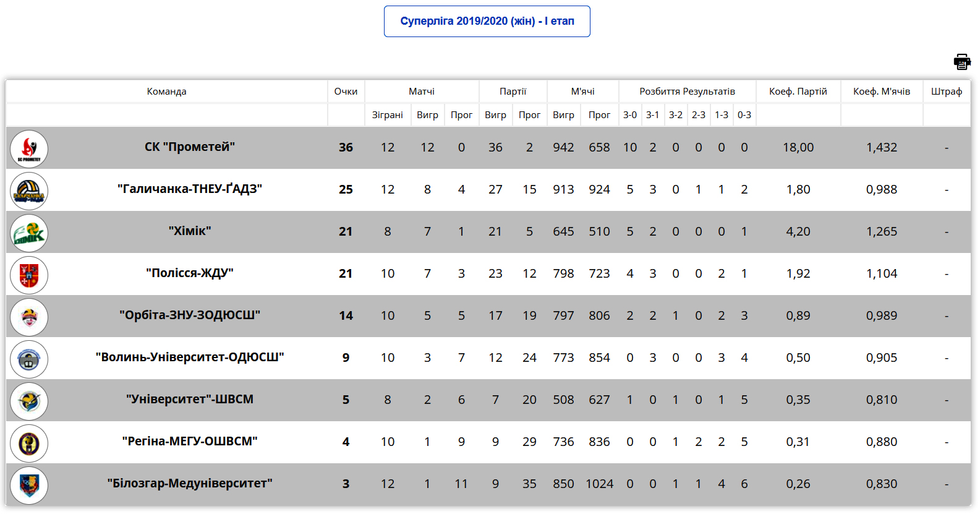Click the Зіграні sub-header
Viewport: 980px width, 514px height.
(388, 115)
